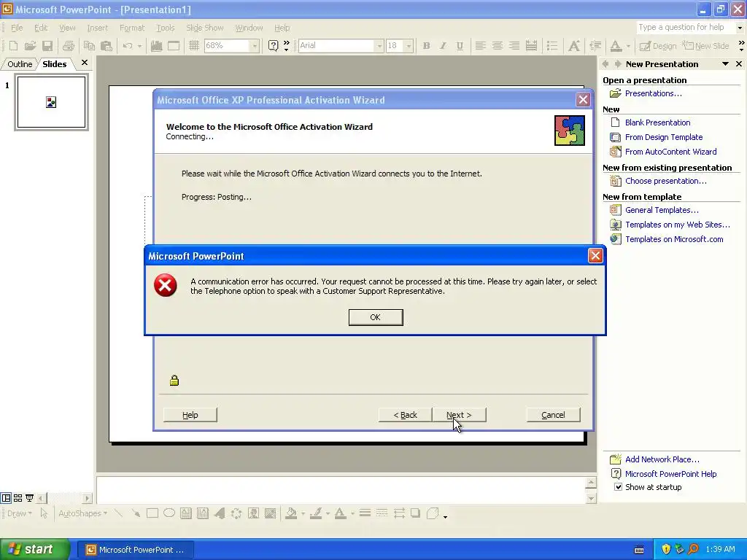
Task: Expand Formatting toolbar options chevron
Action: tap(741, 46)
